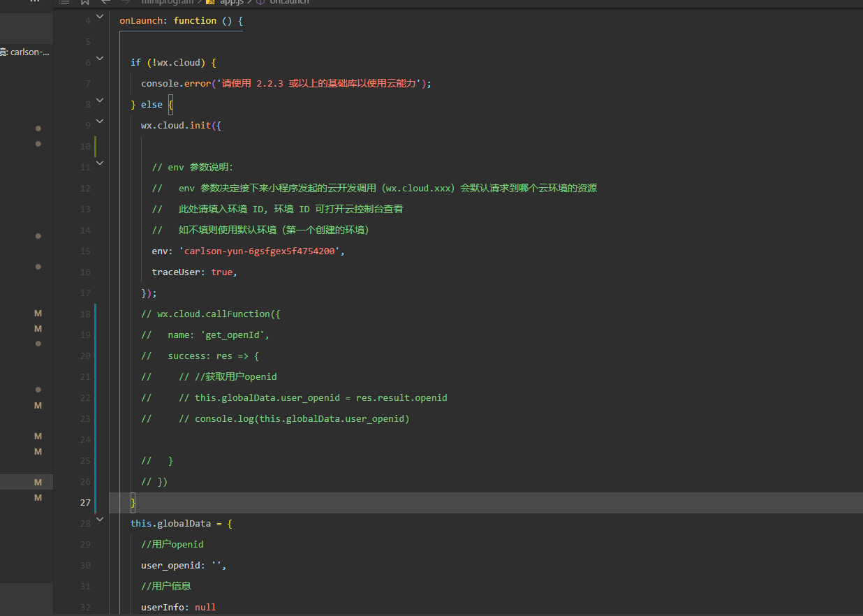Click the '});' closing on line 17
863x616 pixels.
(x=149, y=293)
